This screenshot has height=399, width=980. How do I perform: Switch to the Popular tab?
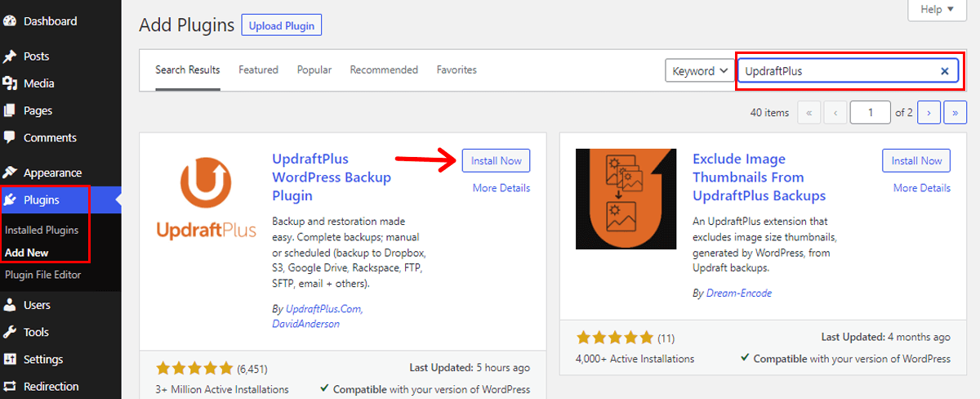click(314, 70)
